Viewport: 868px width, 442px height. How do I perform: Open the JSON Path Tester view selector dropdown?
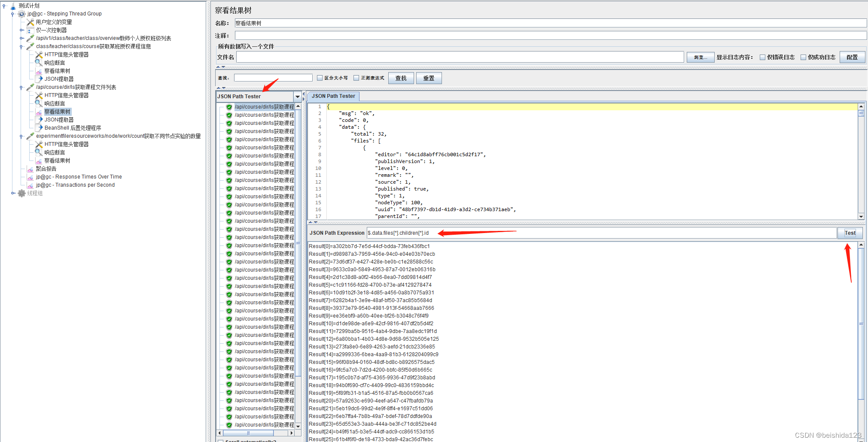(297, 96)
